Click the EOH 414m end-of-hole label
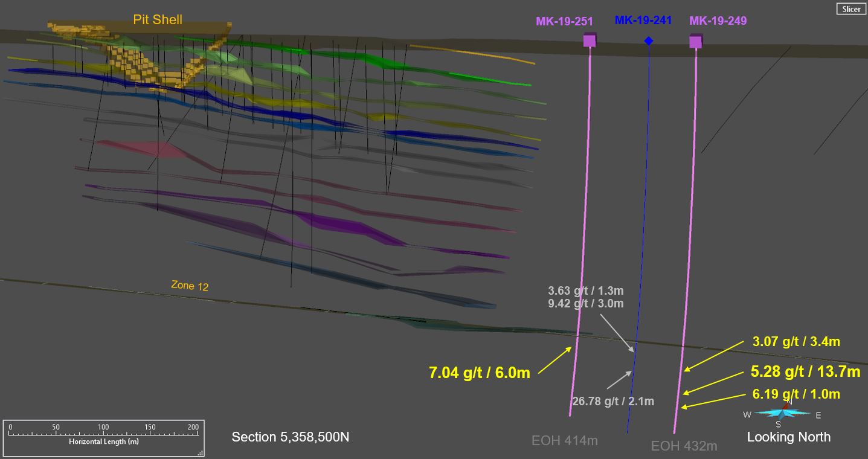This screenshot has width=868, height=459. pos(564,441)
